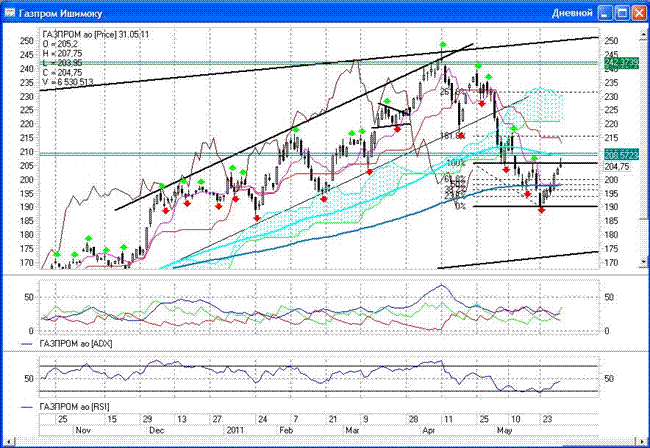Click the May month label on time axis

(504, 430)
